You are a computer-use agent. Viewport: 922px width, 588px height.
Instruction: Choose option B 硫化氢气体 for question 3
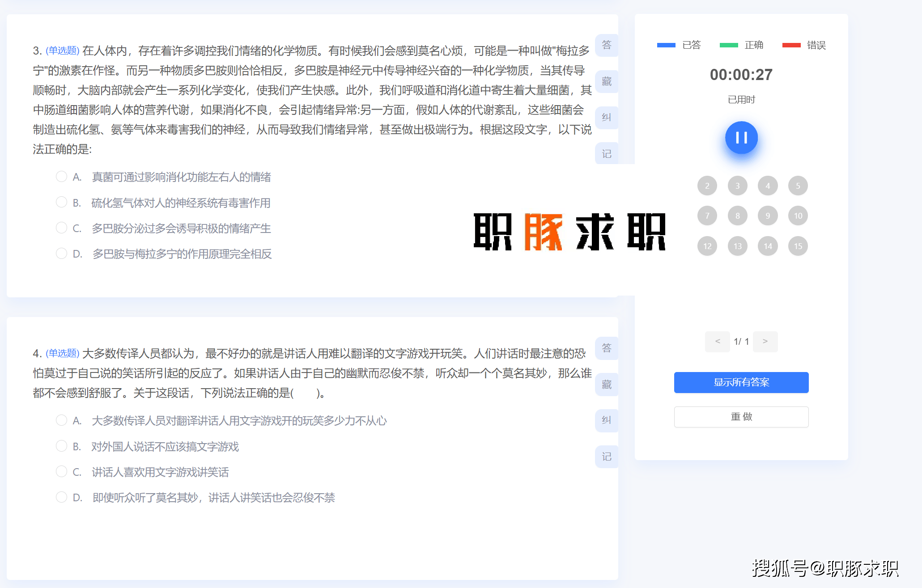click(x=61, y=203)
